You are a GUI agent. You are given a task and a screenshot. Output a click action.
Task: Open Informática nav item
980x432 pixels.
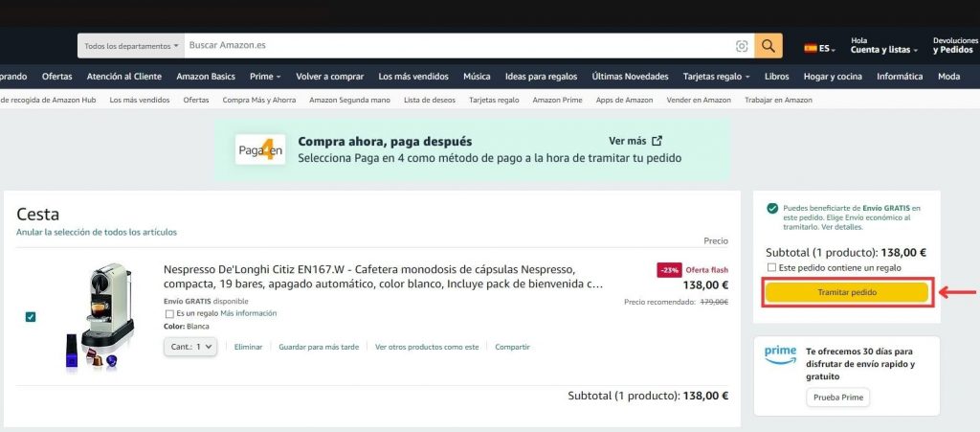[x=900, y=77]
